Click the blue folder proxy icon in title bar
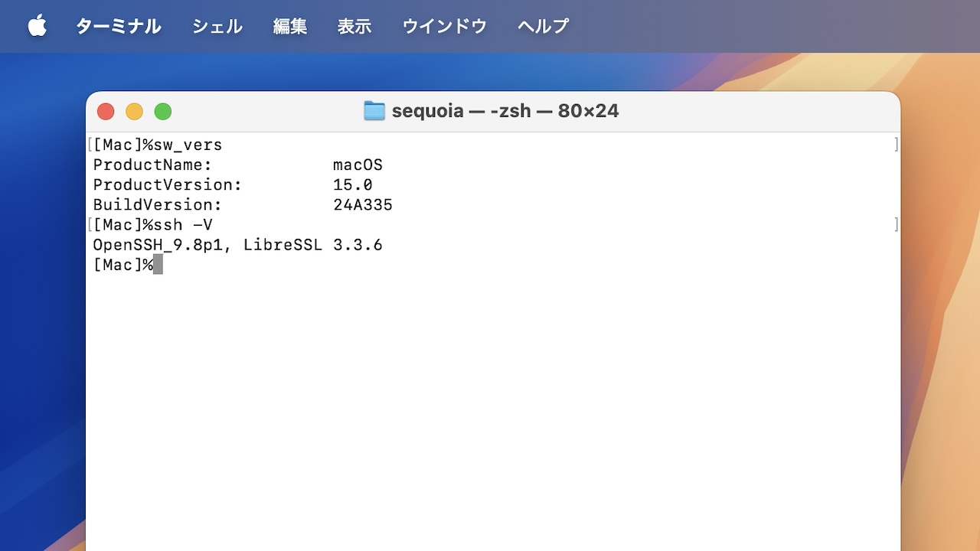Viewport: 980px width, 551px height. click(374, 111)
